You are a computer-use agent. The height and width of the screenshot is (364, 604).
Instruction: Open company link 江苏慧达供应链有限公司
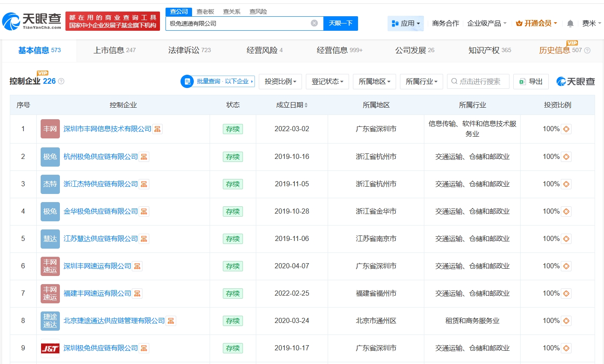pyautogui.click(x=101, y=239)
